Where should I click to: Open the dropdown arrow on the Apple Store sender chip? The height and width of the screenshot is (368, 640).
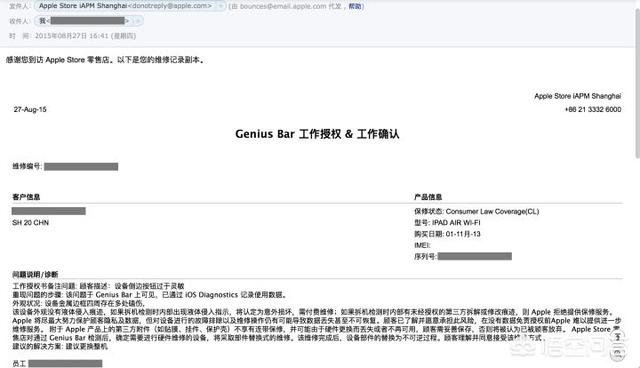point(220,6)
